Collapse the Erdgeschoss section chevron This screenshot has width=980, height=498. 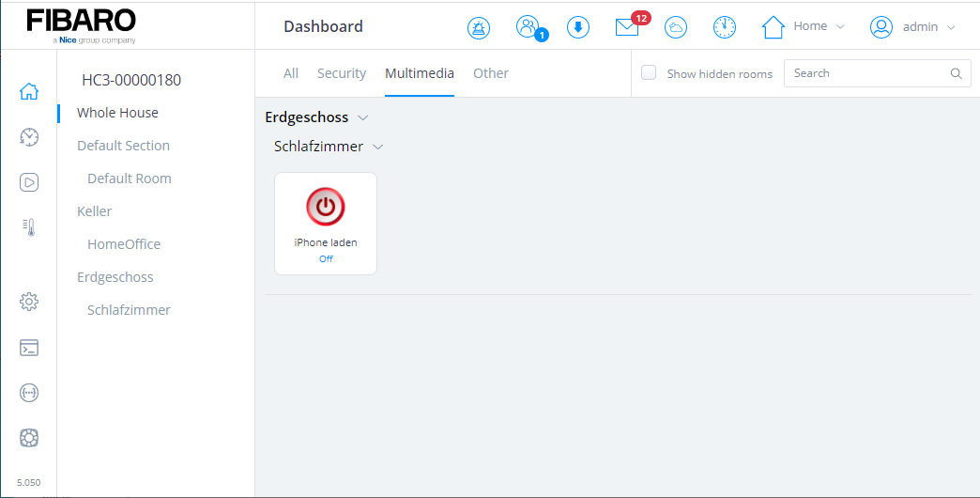coord(363,118)
